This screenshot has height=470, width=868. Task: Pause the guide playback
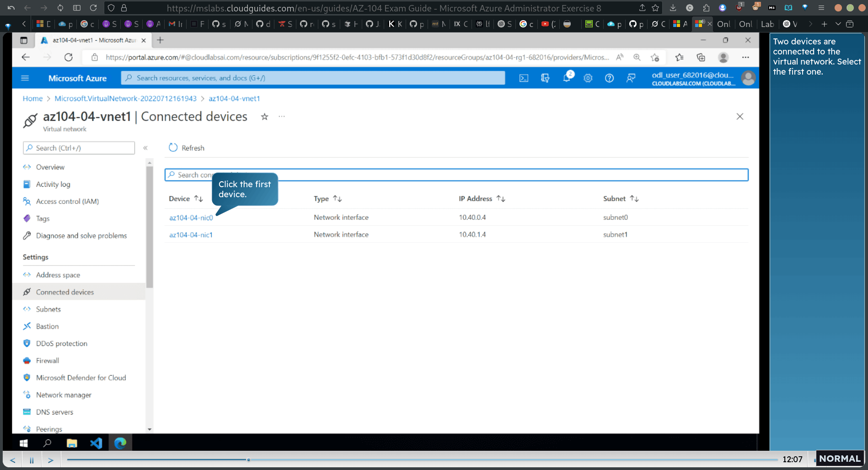click(x=32, y=460)
